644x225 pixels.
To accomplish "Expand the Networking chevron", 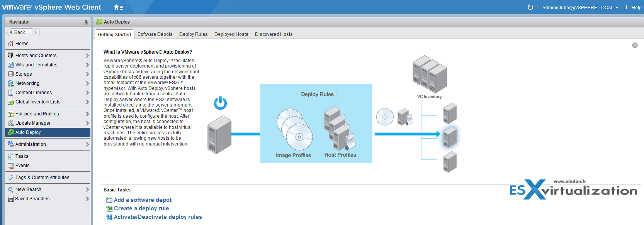I will point(87,83).
